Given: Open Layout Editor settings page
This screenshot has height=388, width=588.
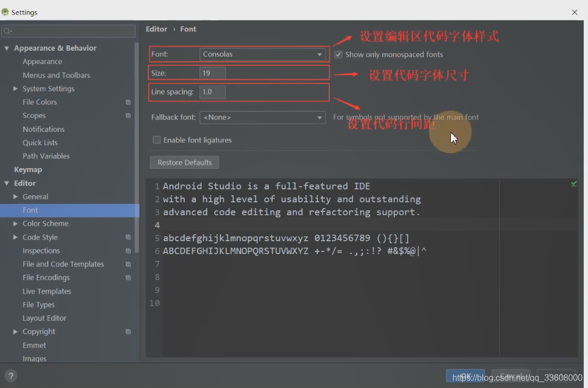Looking at the screenshot, I should coord(44,318).
